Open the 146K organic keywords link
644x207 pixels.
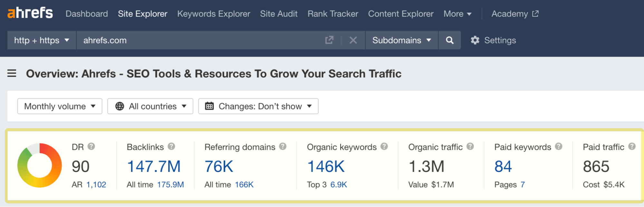(326, 166)
